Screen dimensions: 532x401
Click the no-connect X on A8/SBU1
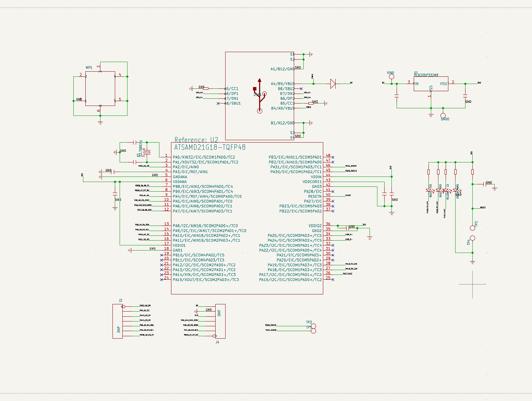point(218,103)
